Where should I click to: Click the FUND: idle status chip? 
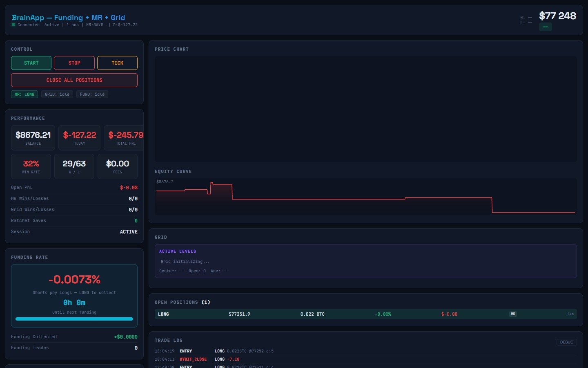coord(92,94)
